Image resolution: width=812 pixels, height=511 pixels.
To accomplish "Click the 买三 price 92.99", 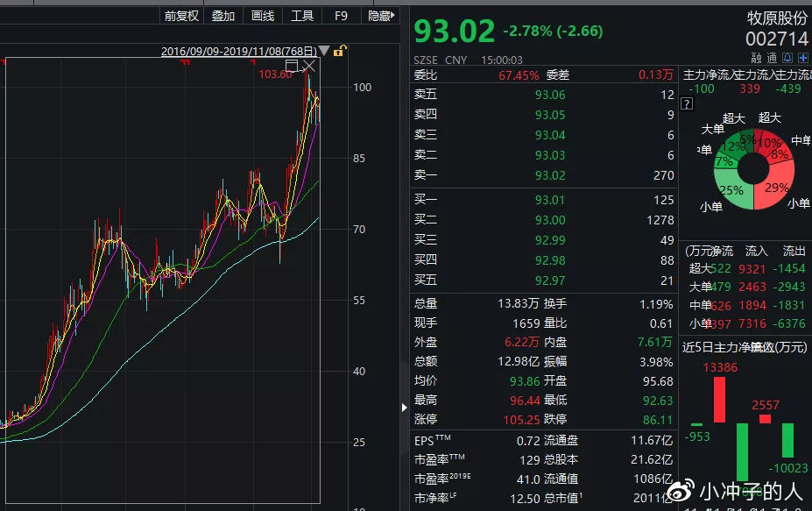I will (550, 240).
